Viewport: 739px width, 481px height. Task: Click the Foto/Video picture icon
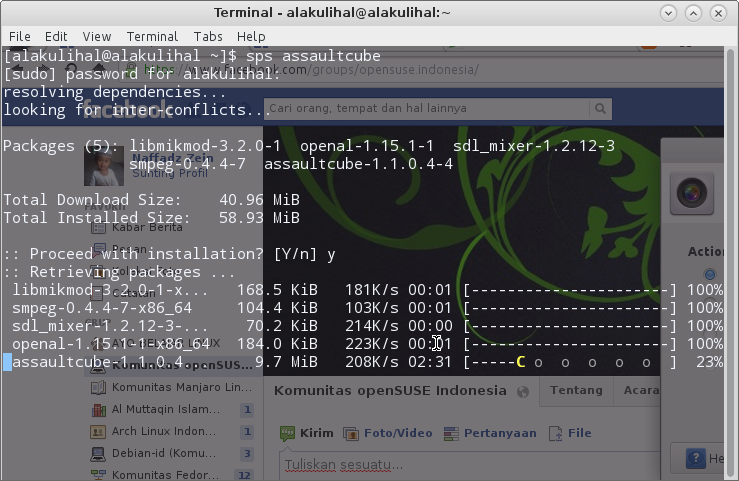[x=351, y=433]
